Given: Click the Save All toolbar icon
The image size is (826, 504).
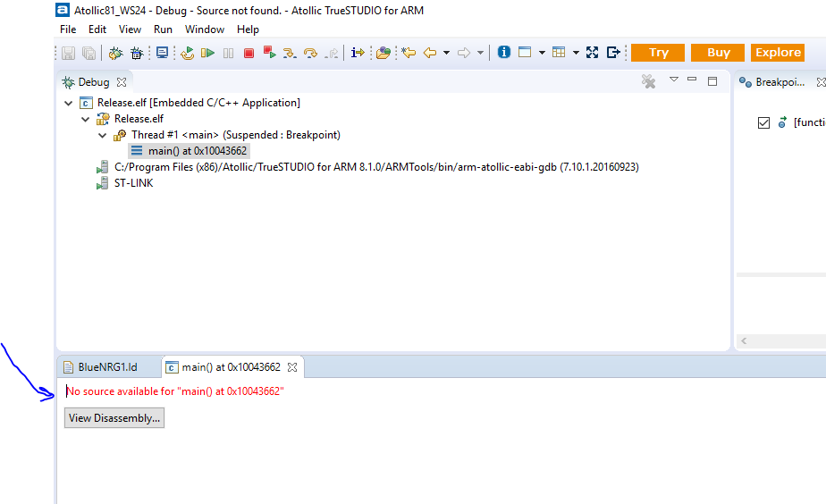Looking at the screenshot, I should [x=89, y=53].
